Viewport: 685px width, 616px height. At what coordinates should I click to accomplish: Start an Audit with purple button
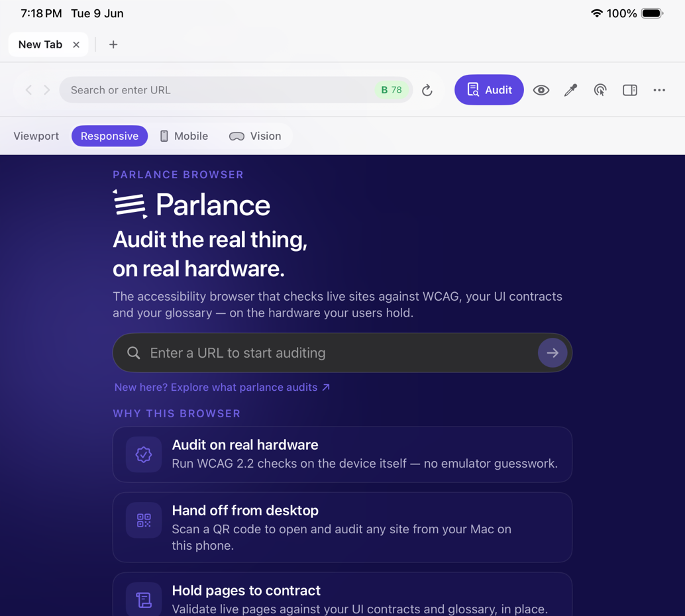coord(489,90)
